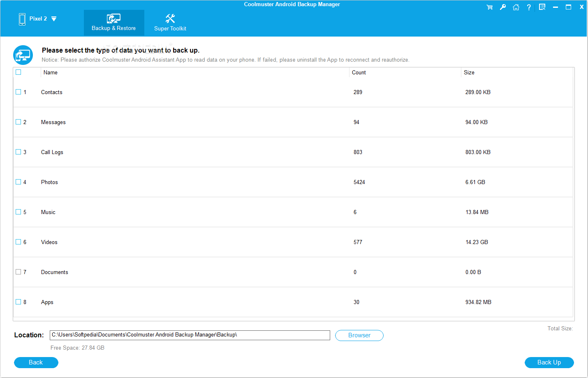The image size is (588, 378).
Task: Click the Pixel 2 phone icon
Action: tap(22, 19)
